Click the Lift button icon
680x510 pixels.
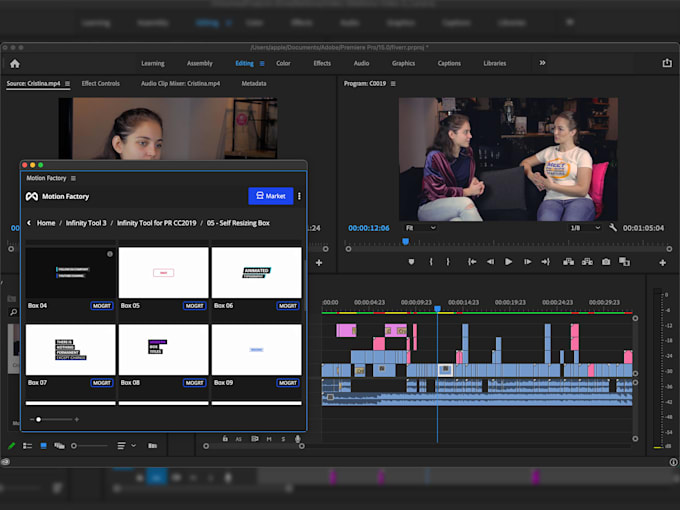(x=568, y=262)
